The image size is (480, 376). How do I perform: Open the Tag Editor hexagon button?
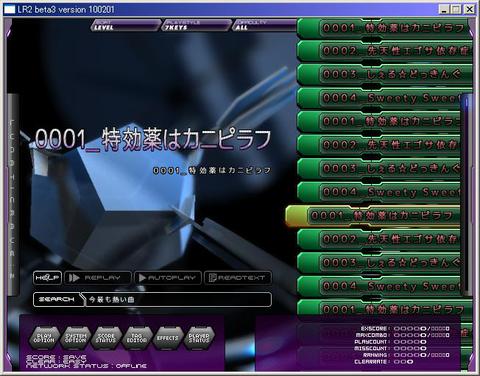137,338
